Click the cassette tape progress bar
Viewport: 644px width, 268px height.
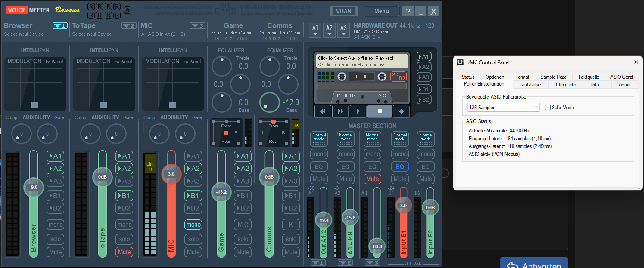coord(362,86)
